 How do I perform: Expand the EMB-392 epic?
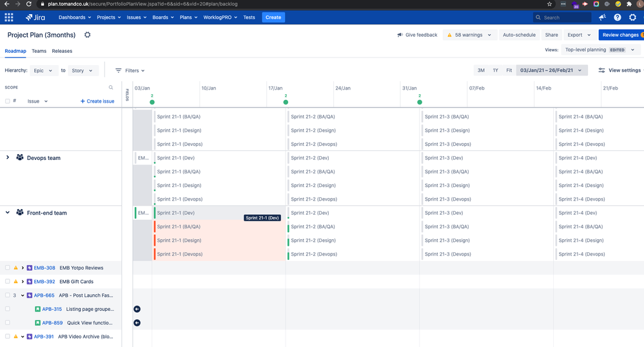pyautogui.click(x=23, y=282)
